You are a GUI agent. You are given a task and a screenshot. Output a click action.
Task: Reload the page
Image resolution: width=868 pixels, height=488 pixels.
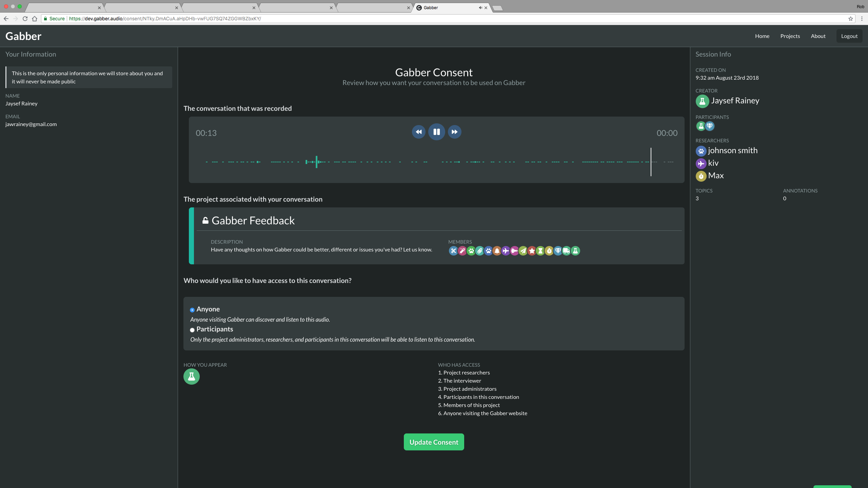25,19
